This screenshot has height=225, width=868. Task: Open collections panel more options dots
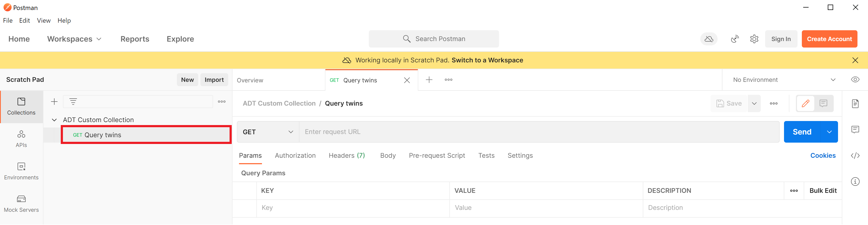[x=222, y=101]
